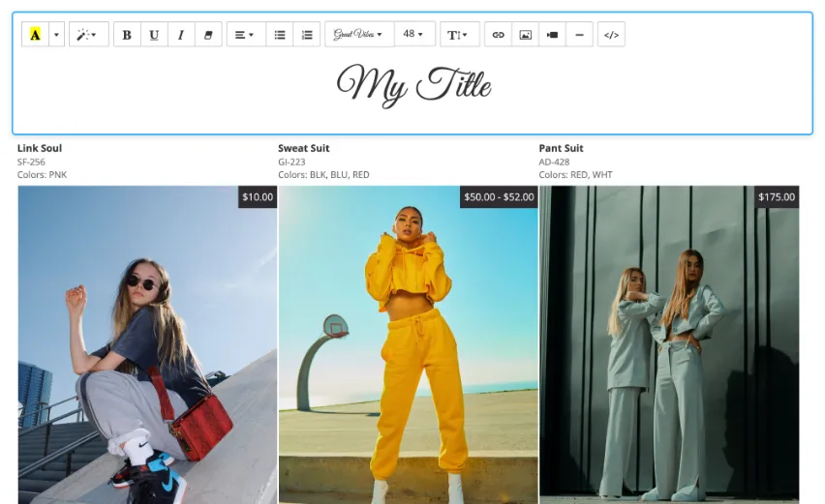Click the $50.00 - $52.00 price tag
Screen dimensions: 825x504
[x=499, y=197]
